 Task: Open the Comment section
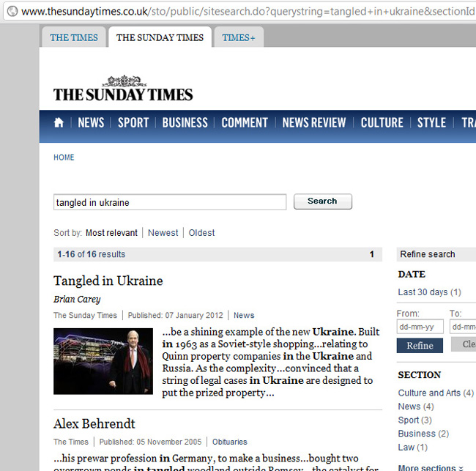coord(245,122)
